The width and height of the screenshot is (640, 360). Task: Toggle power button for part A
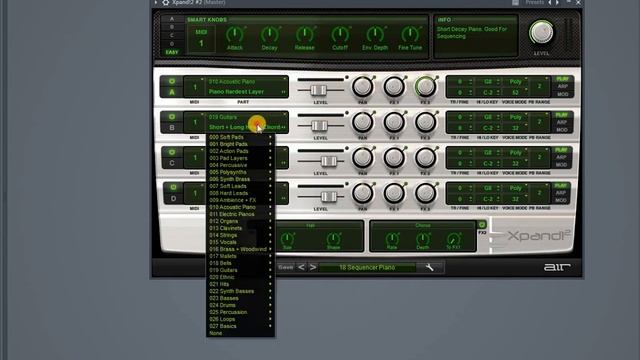[172, 81]
